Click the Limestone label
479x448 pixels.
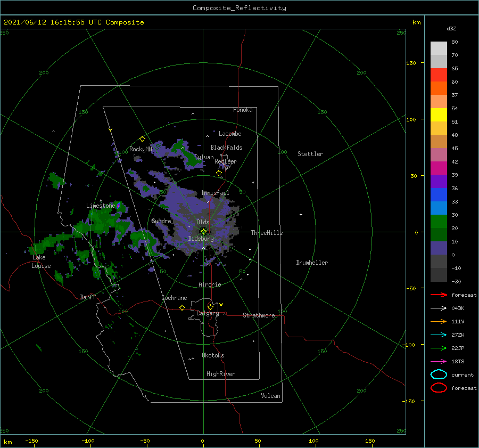click(x=101, y=206)
